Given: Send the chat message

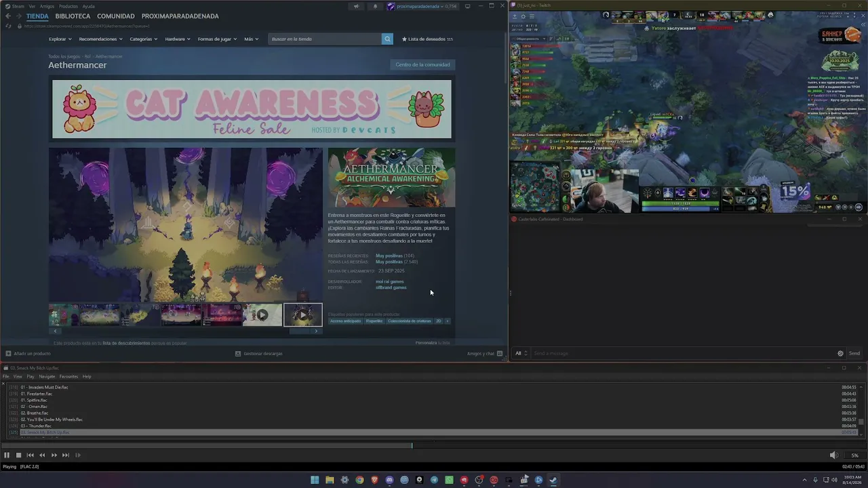Looking at the screenshot, I should [x=854, y=353].
